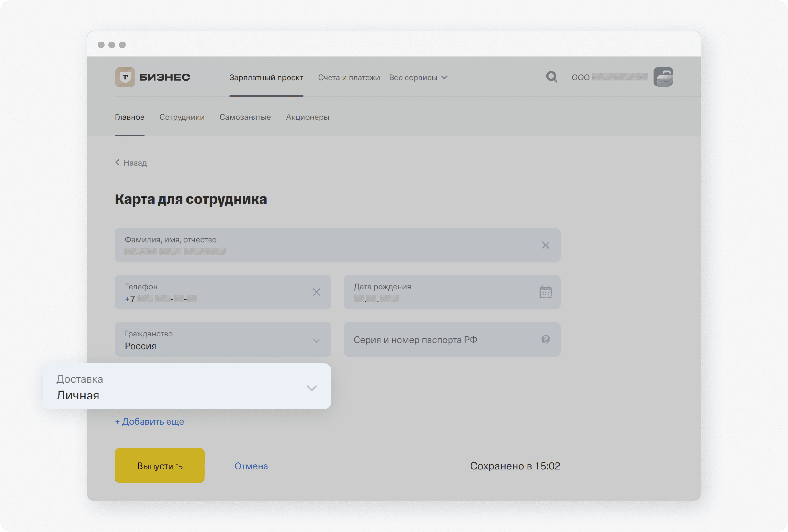Click the back arrow next to Назад
The height and width of the screenshot is (532, 788).
coord(117,162)
